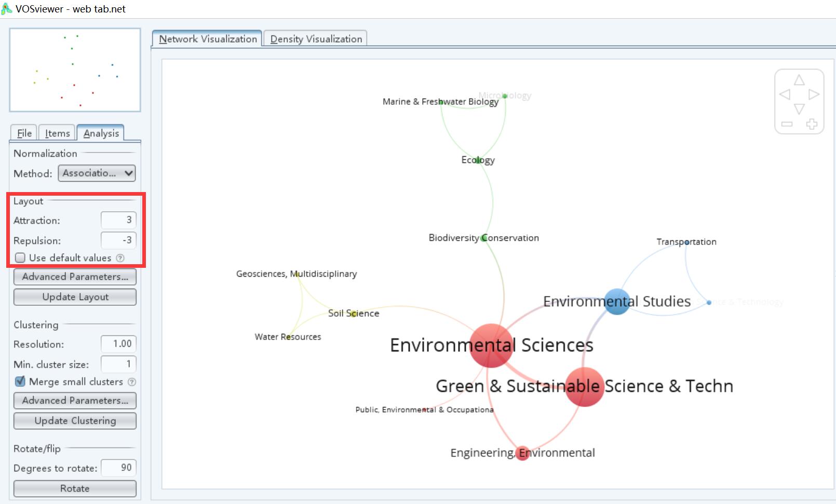Viewport: 836px width, 504px height.
Task: Pan the visualization right with the right arrow
Action: coord(813,95)
